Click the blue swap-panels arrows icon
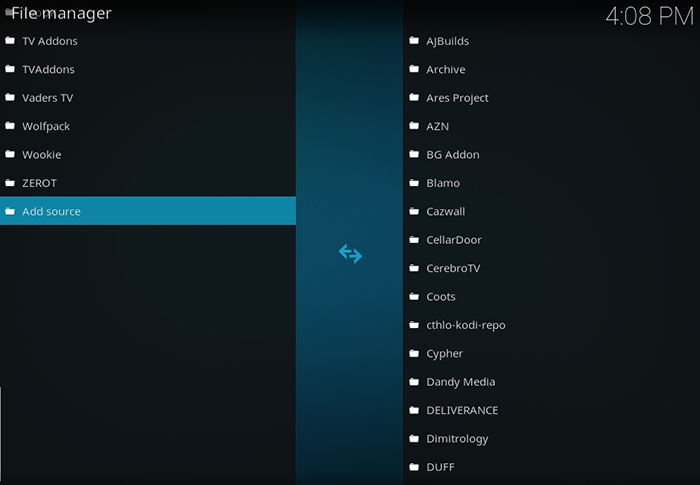Screen dimensions: 700x485 point(350,254)
